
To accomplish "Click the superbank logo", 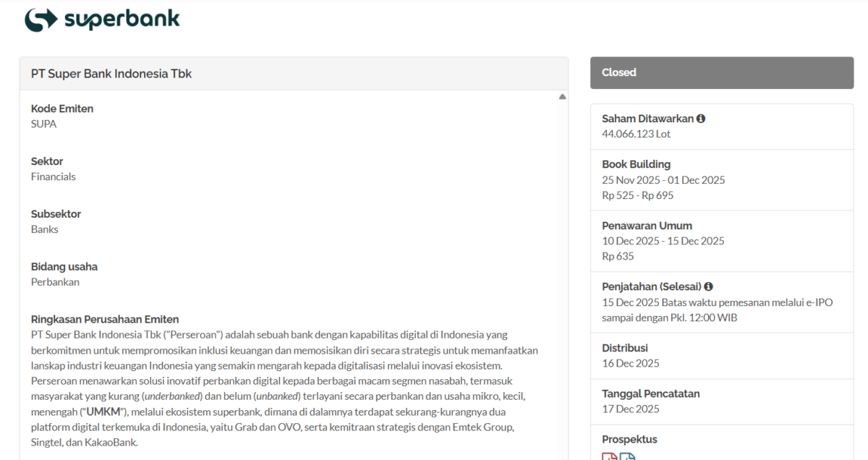I will point(102,20).
